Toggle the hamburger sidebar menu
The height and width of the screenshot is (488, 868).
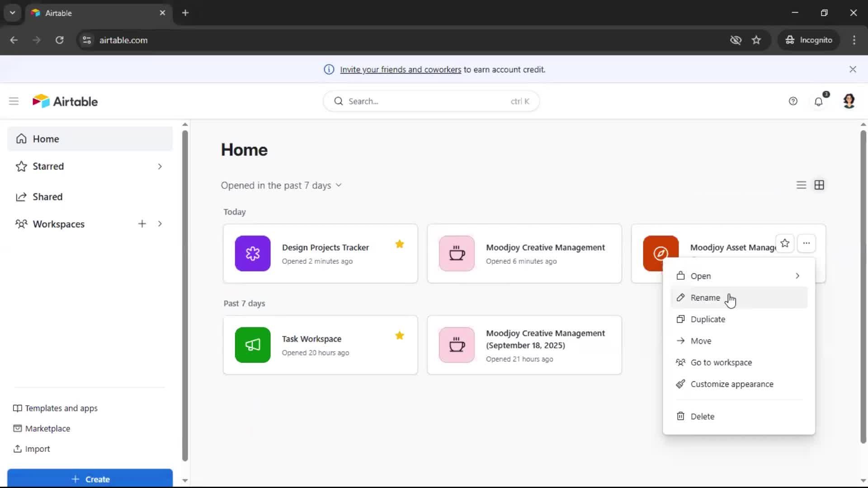click(14, 101)
